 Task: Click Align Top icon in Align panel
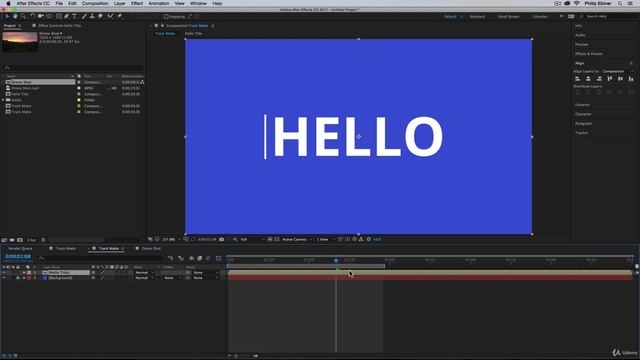pyautogui.click(x=609, y=79)
